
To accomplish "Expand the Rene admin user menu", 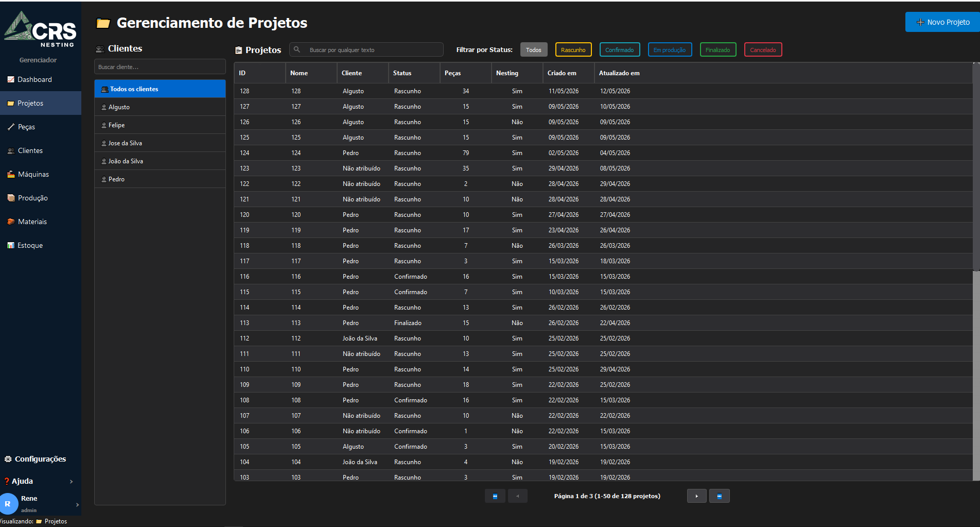I will [x=77, y=504].
